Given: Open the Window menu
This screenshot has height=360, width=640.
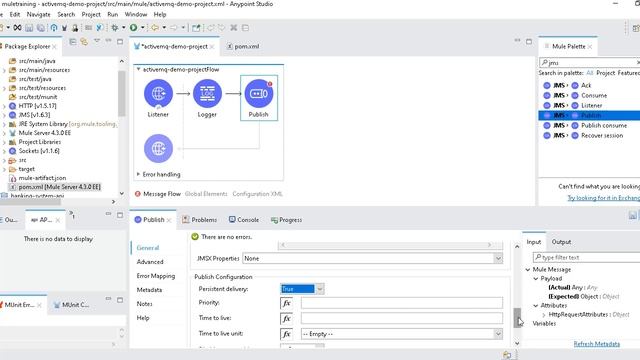Looking at the screenshot, I should [x=136, y=14].
